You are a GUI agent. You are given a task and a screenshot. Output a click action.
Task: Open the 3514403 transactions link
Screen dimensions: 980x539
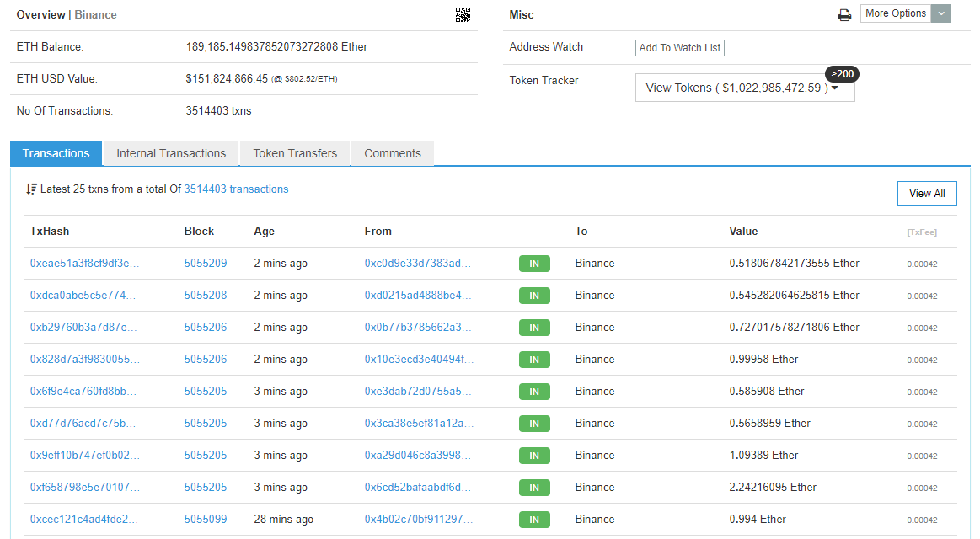(x=236, y=189)
